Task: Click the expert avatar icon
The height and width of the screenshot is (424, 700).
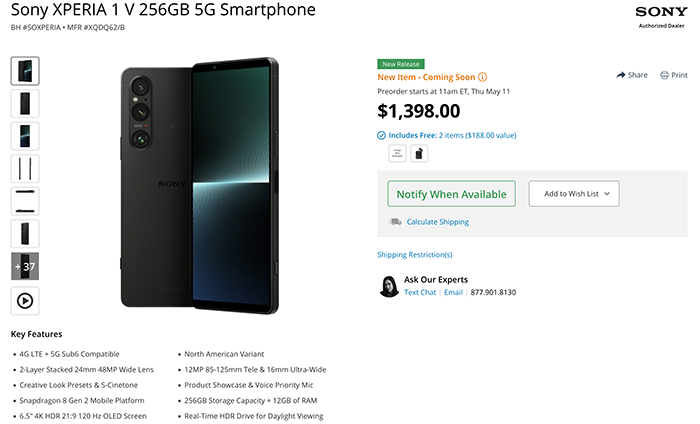Action: point(387,286)
